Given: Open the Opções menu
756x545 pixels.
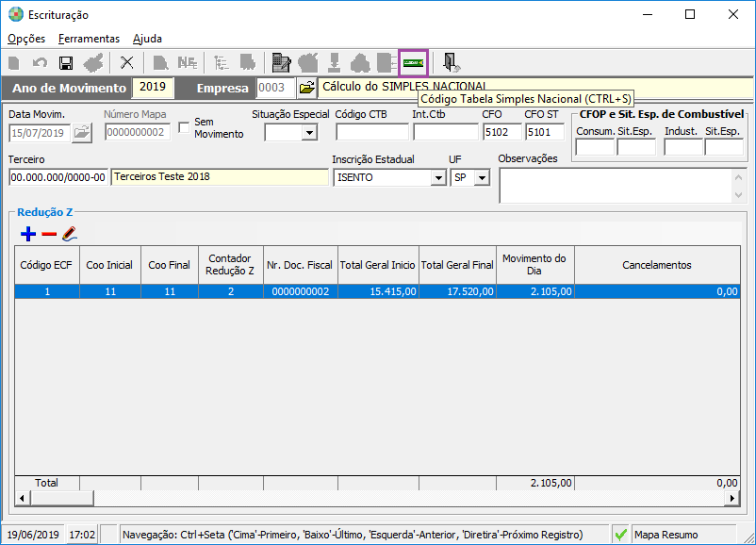Looking at the screenshot, I should 26,39.
